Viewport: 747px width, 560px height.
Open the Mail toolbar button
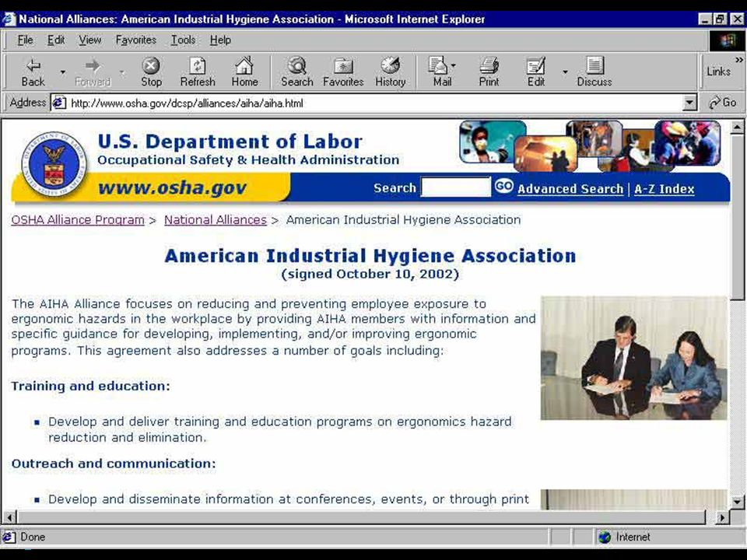(440, 72)
